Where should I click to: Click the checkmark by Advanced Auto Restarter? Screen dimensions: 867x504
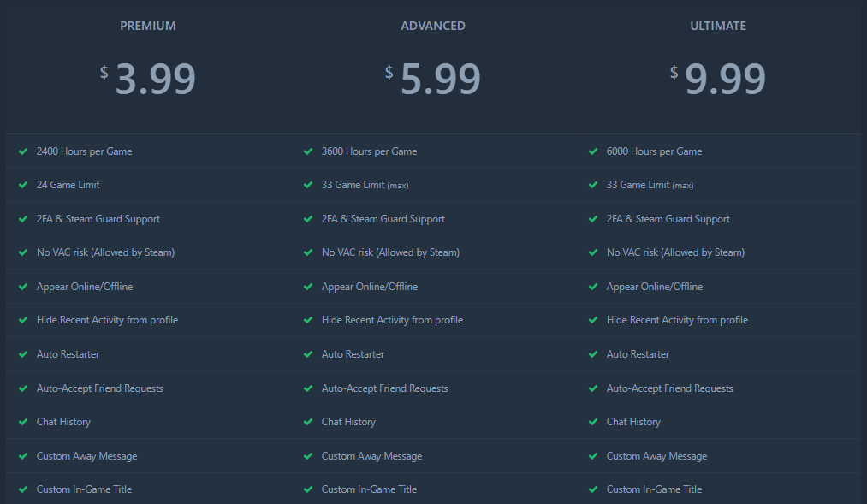(308, 354)
